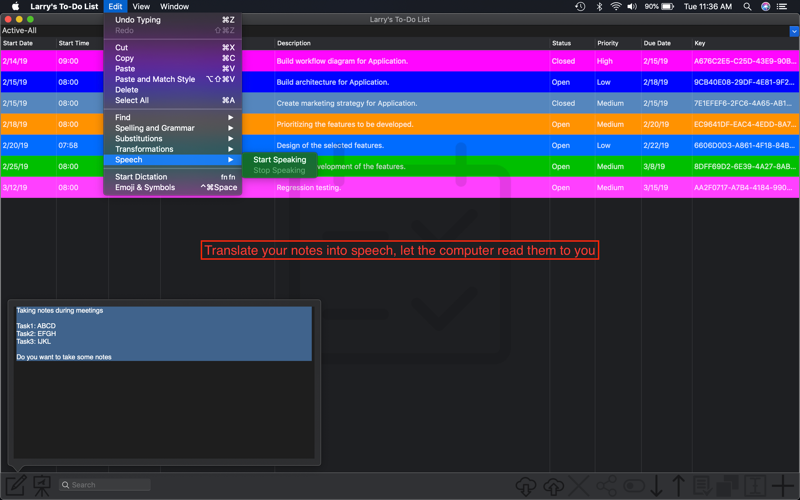Choose Start Dictation in Edit menu
The width and height of the screenshot is (800, 500).
coord(172,177)
